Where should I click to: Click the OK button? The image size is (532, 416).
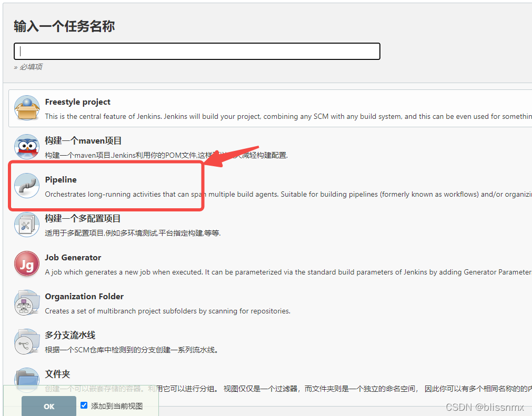(49, 406)
